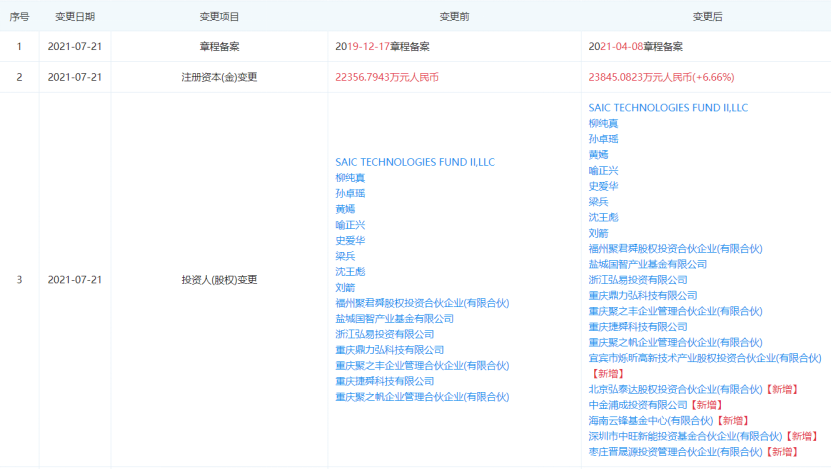Click 【新增】 tag beside 中金浦成投资有限公司
Image resolution: width=831 pixels, height=469 pixels.
[706, 405]
